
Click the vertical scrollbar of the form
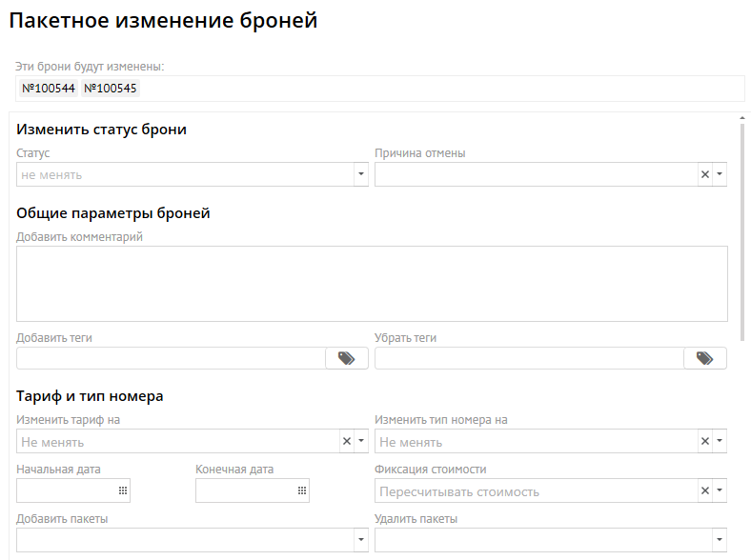742,229
